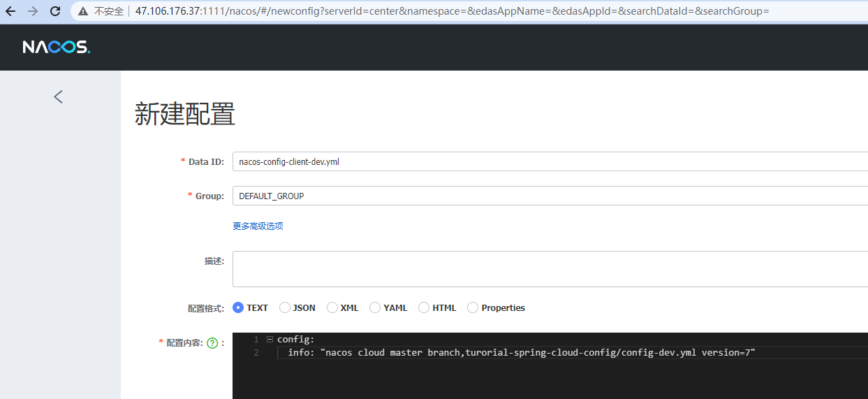Reload the page with refresh icon

pos(55,11)
